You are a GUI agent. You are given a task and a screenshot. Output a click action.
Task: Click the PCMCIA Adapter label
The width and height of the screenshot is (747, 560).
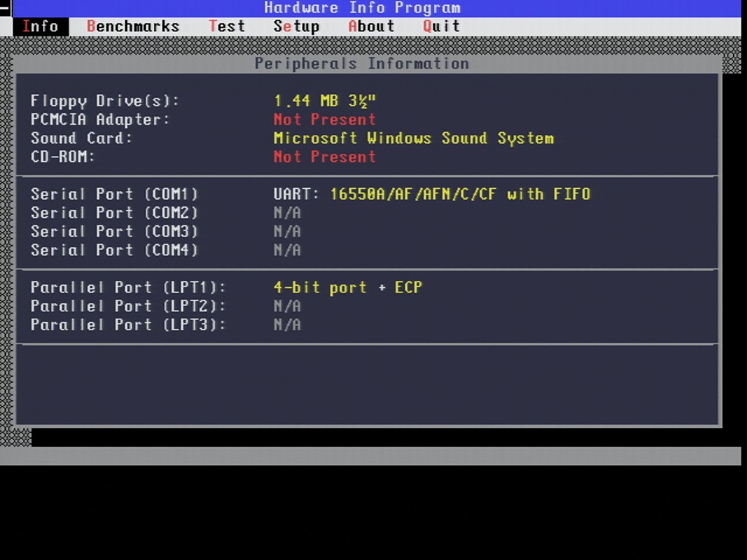(x=100, y=120)
